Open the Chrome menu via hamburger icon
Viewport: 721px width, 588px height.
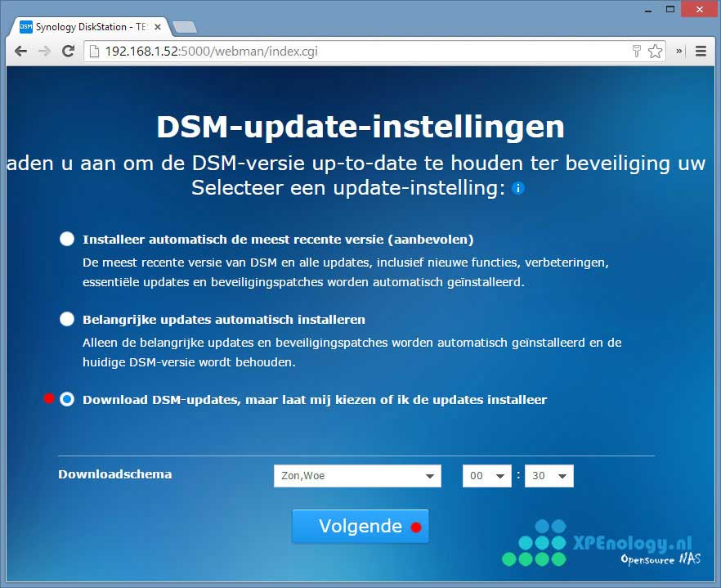pyautogui.click(x=701, y=51)
